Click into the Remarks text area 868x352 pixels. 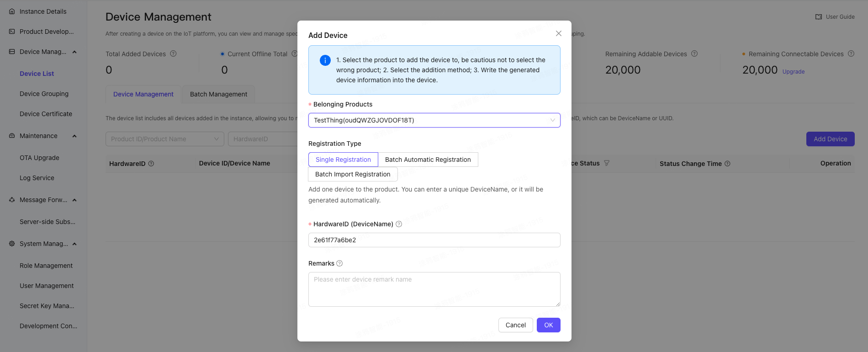[434, 289]
